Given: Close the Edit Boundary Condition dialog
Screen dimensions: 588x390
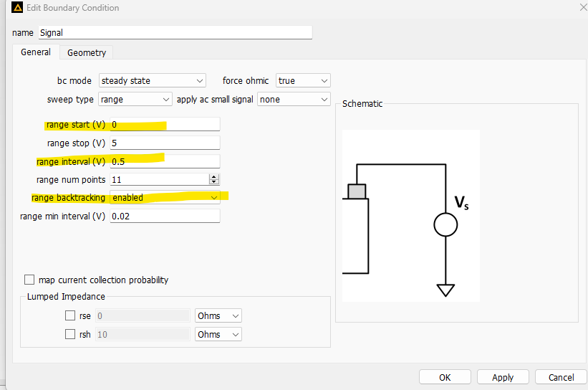Looking at the screenshot, I should click(581, 8).
